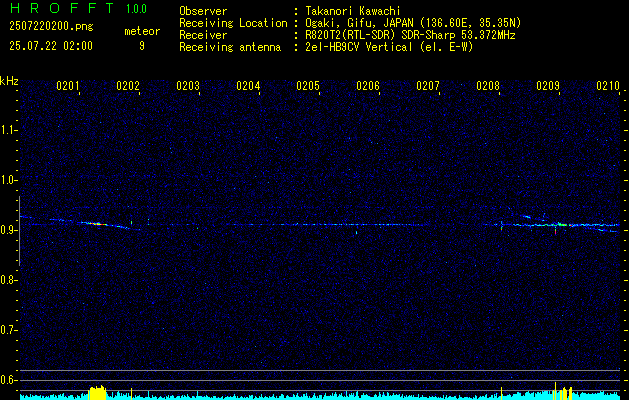Viewport: 629px width, 400px height.
Task: Click the 0201 time marker
Action: [67, 86]
